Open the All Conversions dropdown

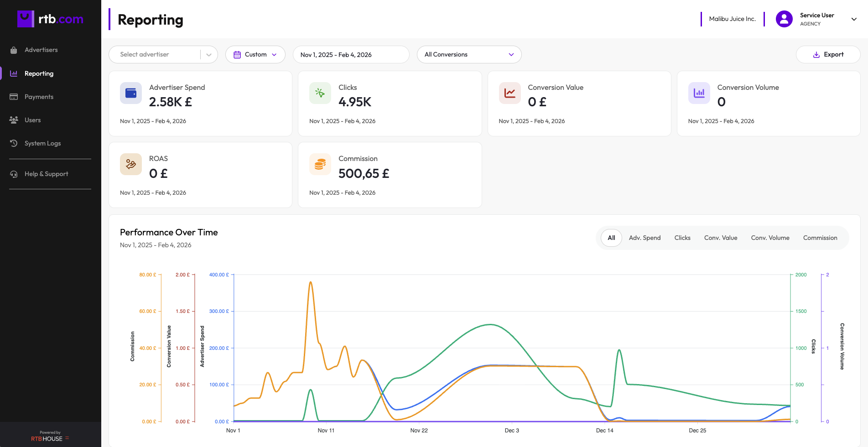(x=469, y=55)
